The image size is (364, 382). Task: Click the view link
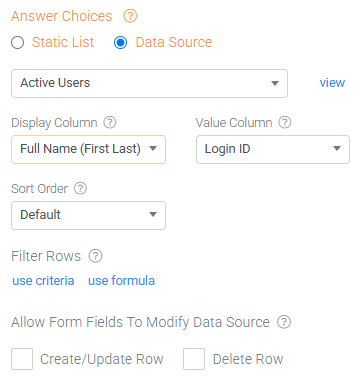[x=332, y=83]
